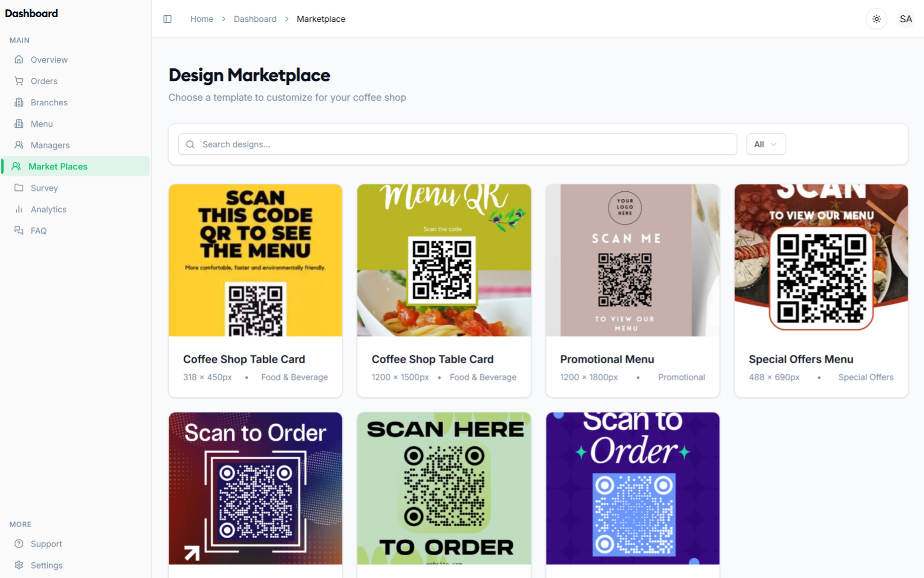
Task: Click the Orders cart icon
Action: click(x=19, y=81)
